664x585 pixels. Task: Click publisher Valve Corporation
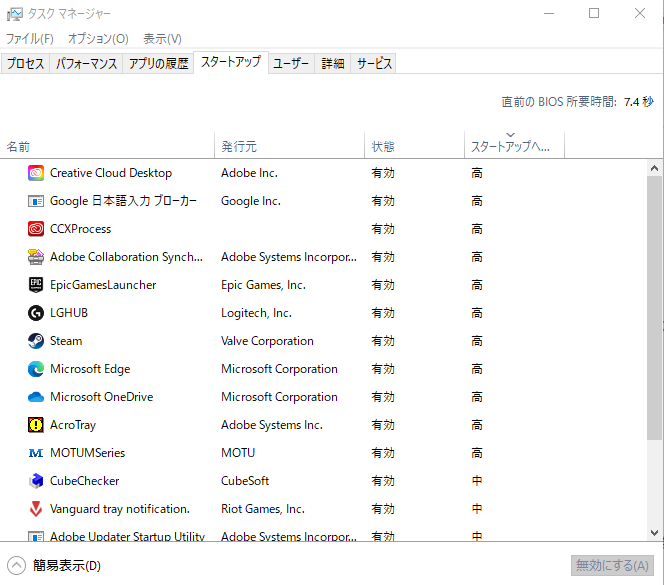pos(267,341)
